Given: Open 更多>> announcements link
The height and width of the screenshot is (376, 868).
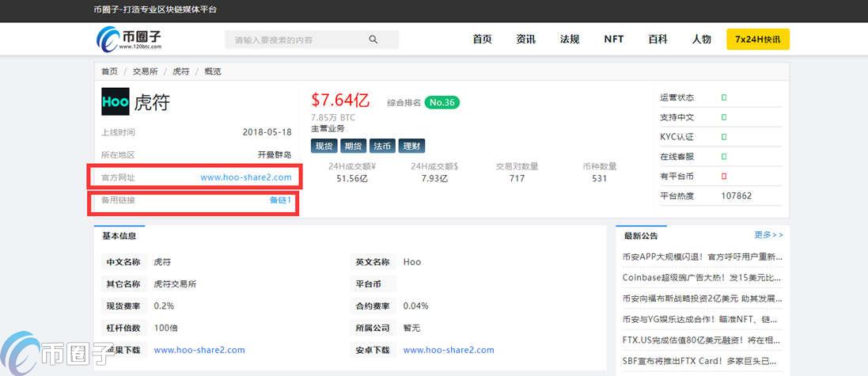Looking at the screenshot, I should 769,235.
